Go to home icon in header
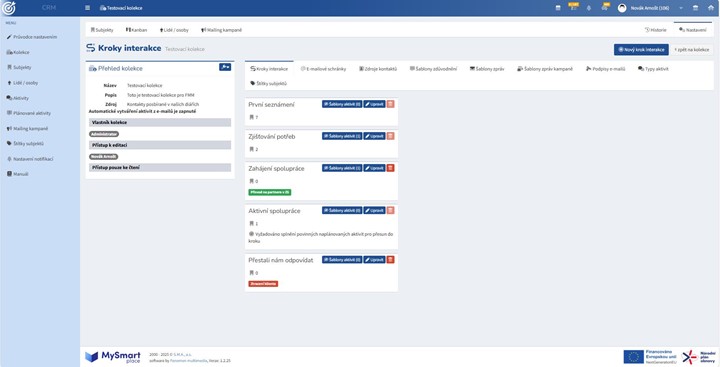Image resolution: width=720 pixels, height=367 pixels. [x=710, y=8]
